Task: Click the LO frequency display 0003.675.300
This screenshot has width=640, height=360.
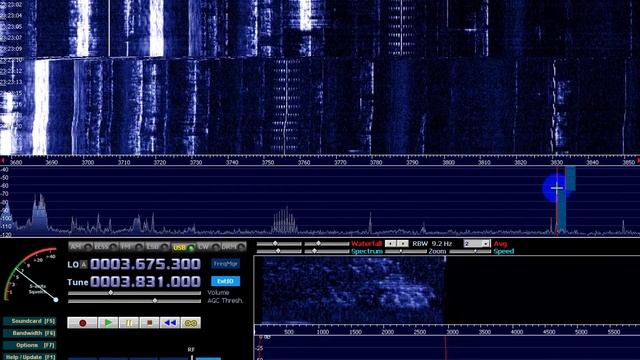Action: 145,264
